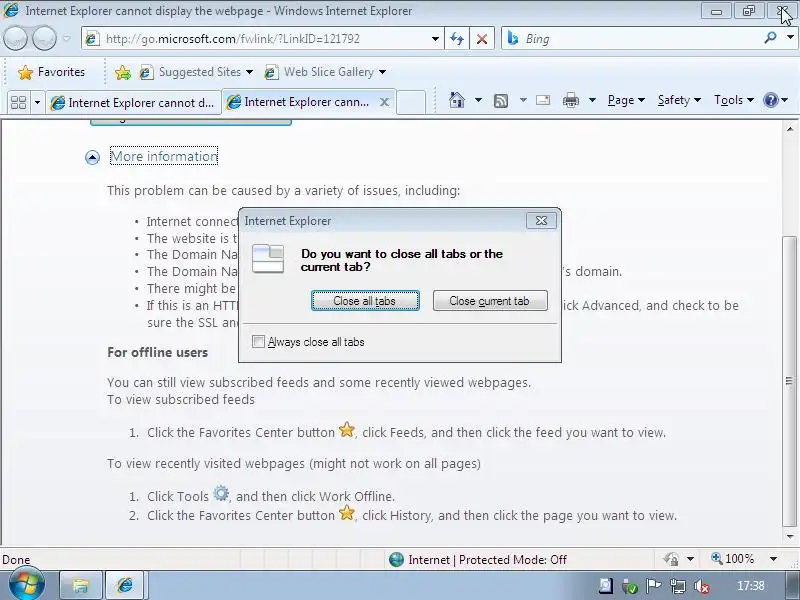Click the Read Mail icon
This screenshot has width=800, height=600.
[x=543, y=100]
